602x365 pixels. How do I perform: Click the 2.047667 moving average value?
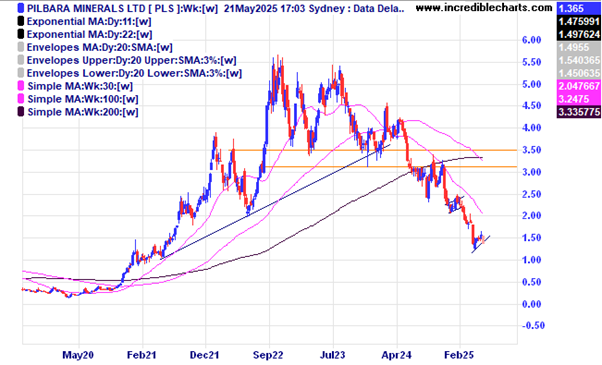click(x=579, y=86)
